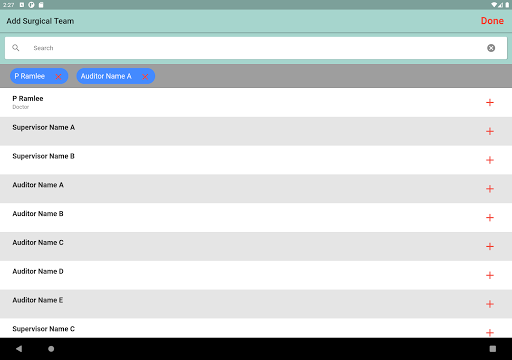Add Auditor Name C with plus icon
Screen dimensions: 512x360
(x=490, y=246)
